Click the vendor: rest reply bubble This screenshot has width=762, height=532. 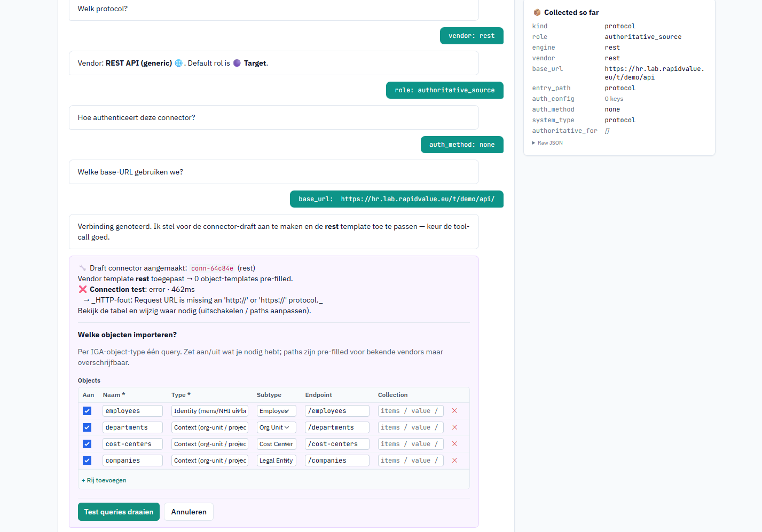pos(472,36)
